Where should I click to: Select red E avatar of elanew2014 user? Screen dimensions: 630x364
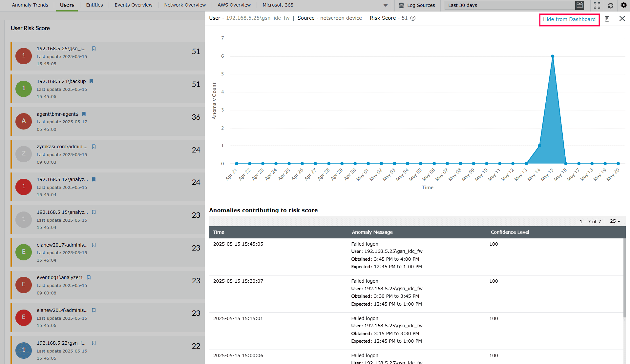coord(24,317)
